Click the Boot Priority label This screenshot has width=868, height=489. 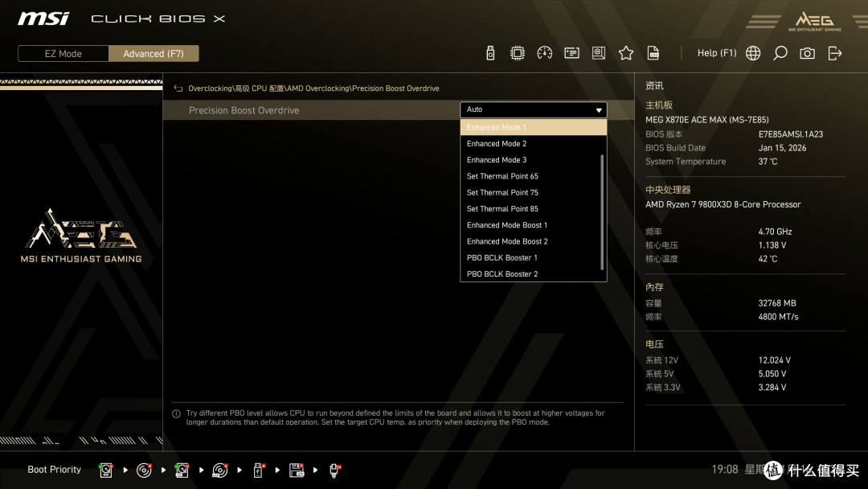click(x=55, y=470)
